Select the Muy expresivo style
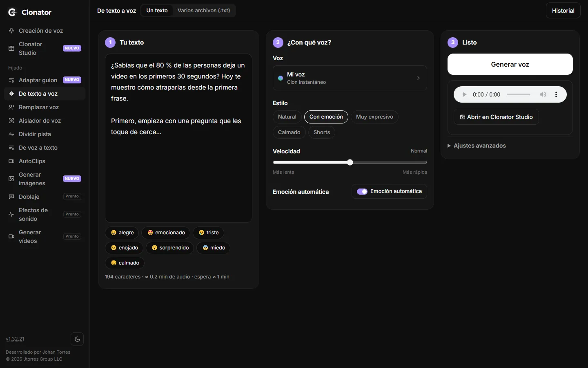The image size is (588, 368). (374, 117)
